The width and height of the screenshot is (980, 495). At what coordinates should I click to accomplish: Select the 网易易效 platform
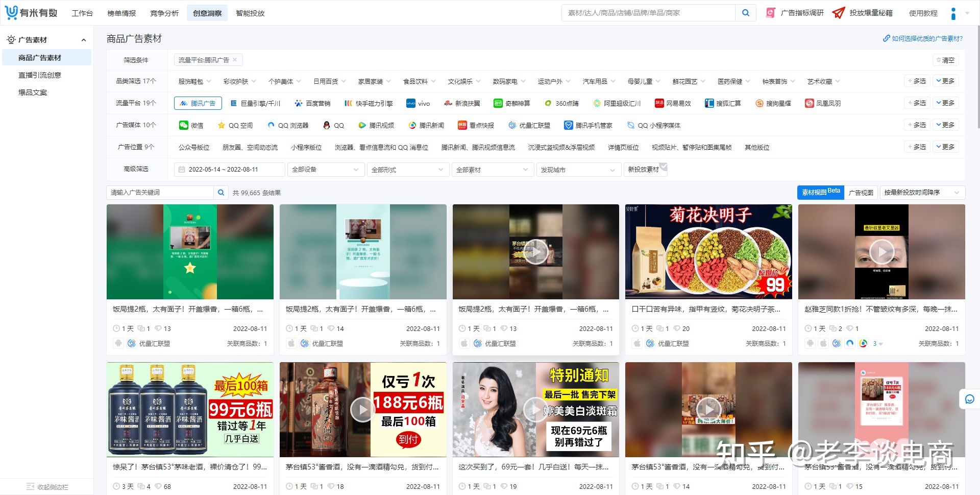673,103
